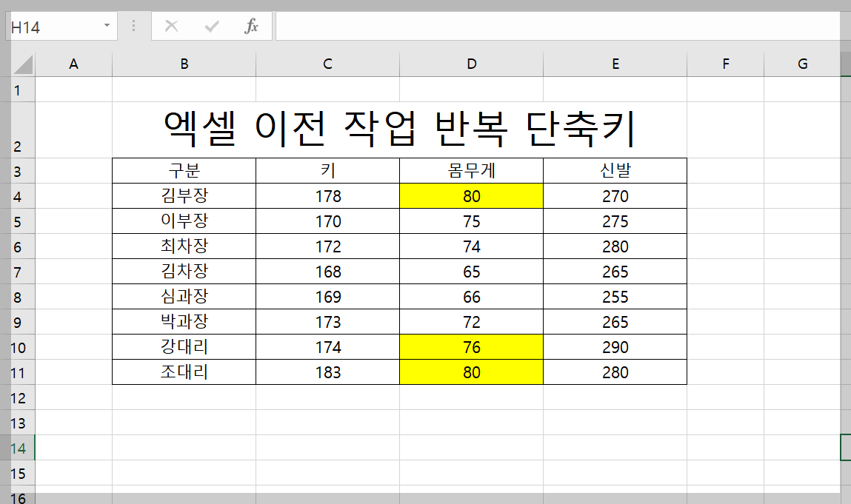Click the Cancel (X) icon beside formula bar
This screenshot has width=851, height=504.
pos(171,25)
